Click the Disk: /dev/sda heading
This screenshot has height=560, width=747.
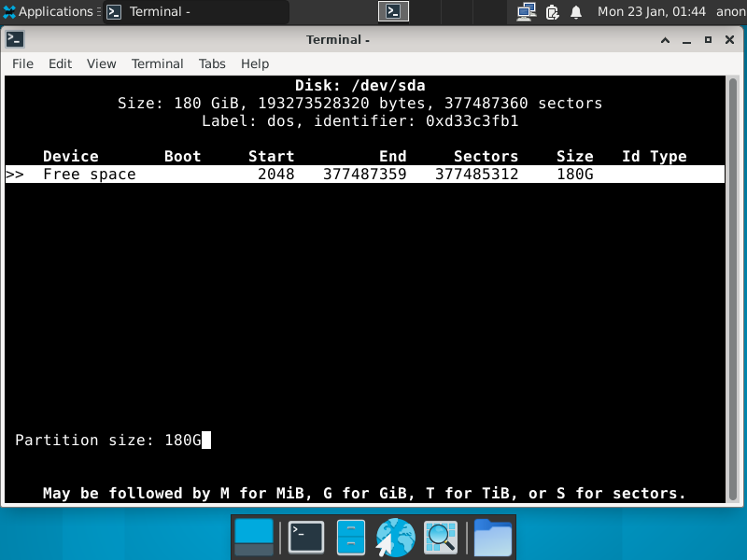tap(360, 85)
